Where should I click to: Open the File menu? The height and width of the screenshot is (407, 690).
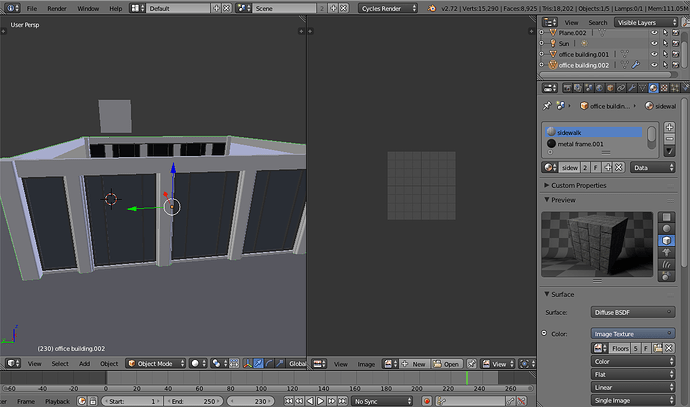coord(32,8)
